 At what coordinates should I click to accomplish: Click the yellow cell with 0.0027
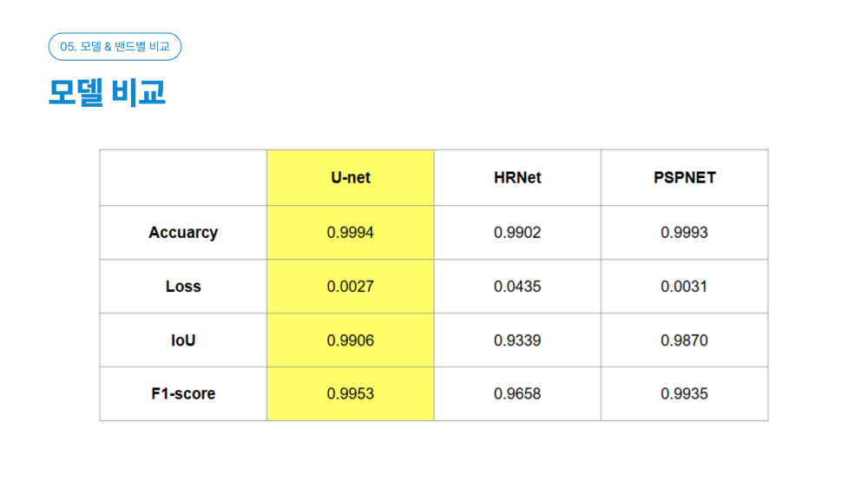click(x=351, y=287)
